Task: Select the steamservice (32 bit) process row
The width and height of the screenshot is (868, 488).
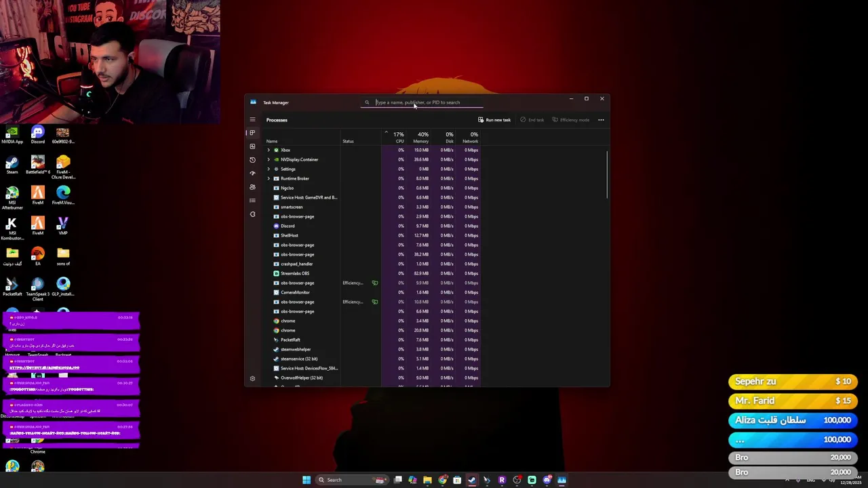Action: [372, 359]
